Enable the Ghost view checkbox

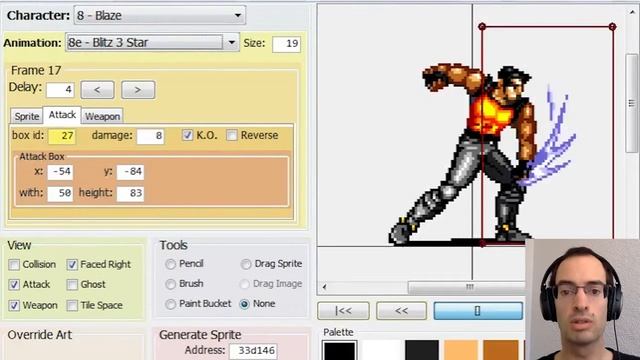[72, 284]
